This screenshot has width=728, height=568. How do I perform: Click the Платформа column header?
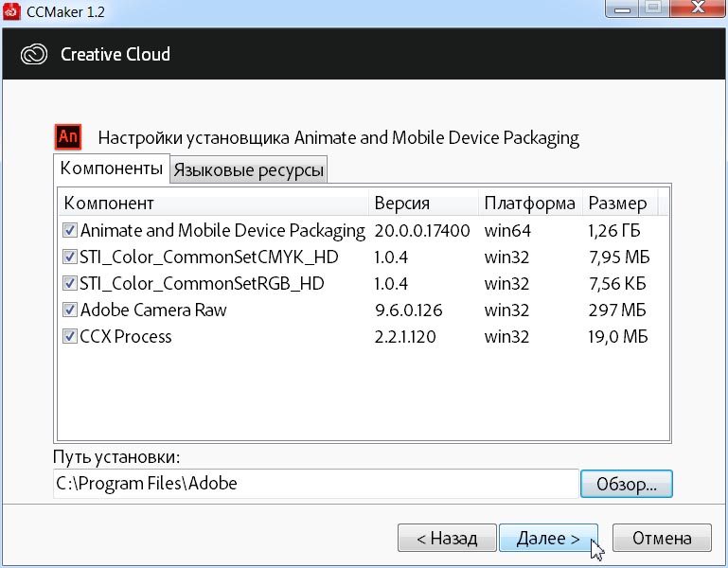[x=530, y=203]
